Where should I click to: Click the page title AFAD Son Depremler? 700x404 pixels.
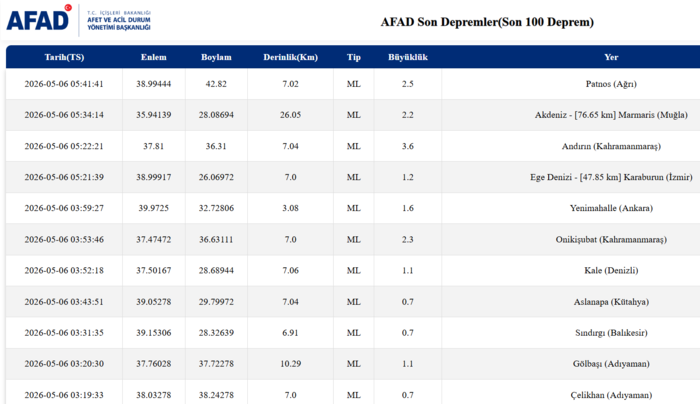487,22
